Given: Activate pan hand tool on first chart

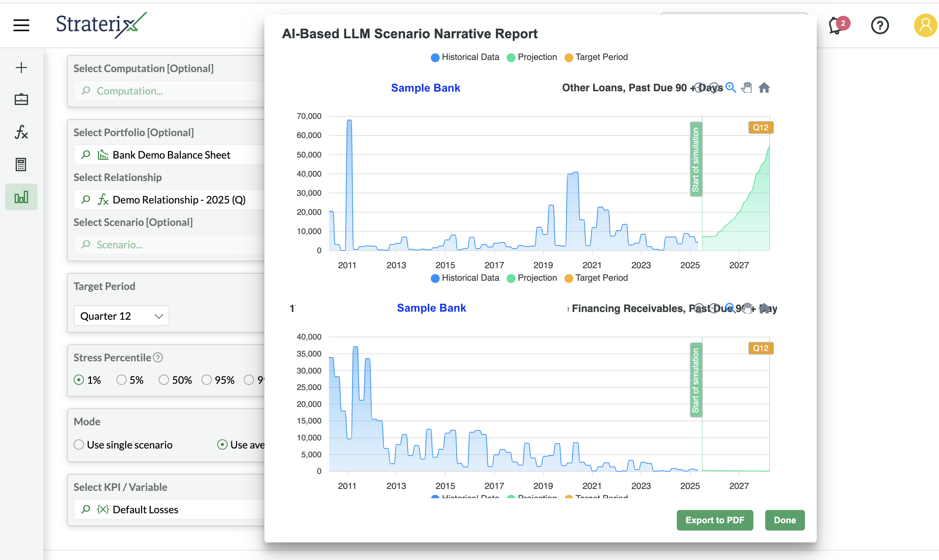Looking at the screenshot, I should click(x=746, y=88).
